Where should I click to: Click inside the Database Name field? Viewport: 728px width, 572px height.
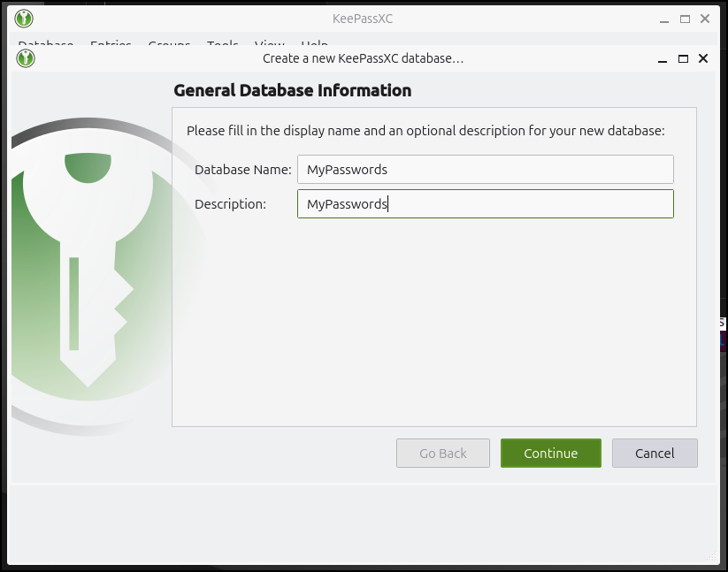click(x=485, y=169)
